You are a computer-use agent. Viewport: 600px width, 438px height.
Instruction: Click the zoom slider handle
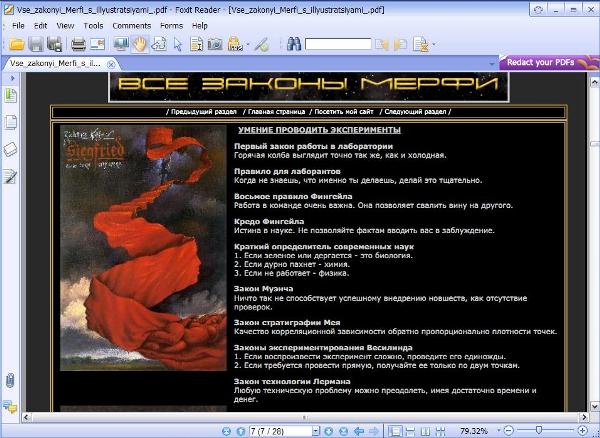tap(538, 431)
